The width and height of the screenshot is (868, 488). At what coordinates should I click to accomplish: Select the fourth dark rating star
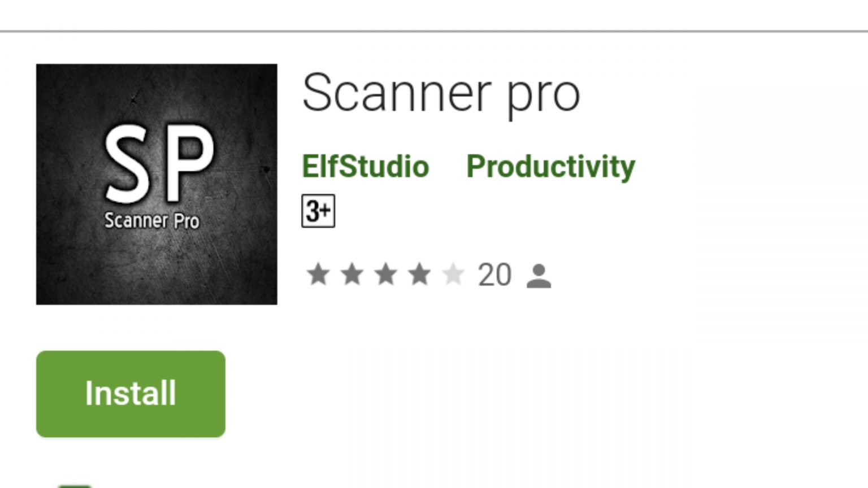point(419,274)
